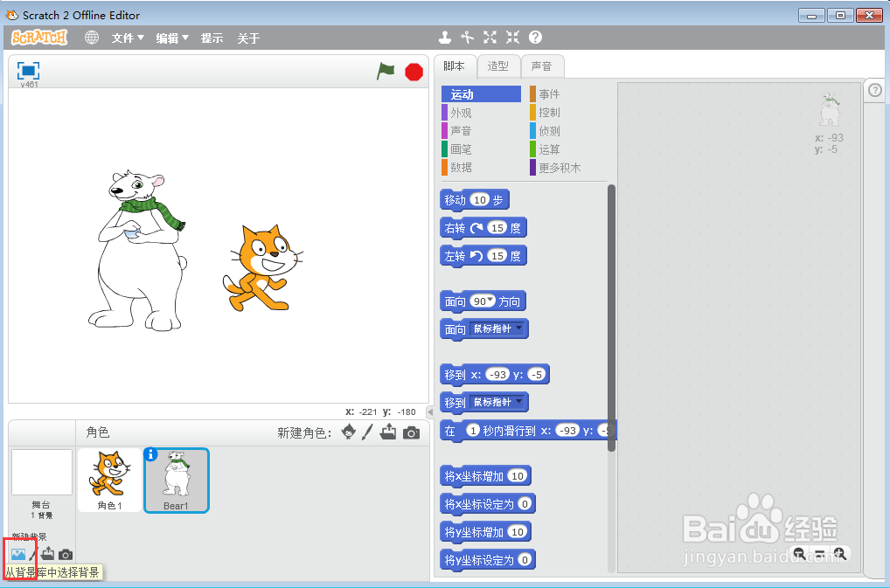Click value 10 in 将y坐标增加 block
Screen dimensions: 890x588
click(517, 532)
